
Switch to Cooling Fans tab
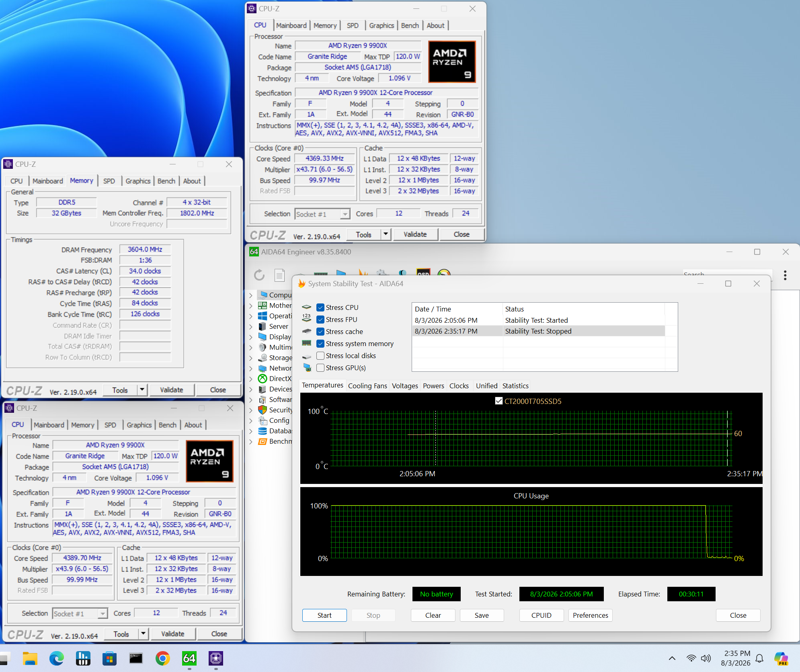coord(367,385)
